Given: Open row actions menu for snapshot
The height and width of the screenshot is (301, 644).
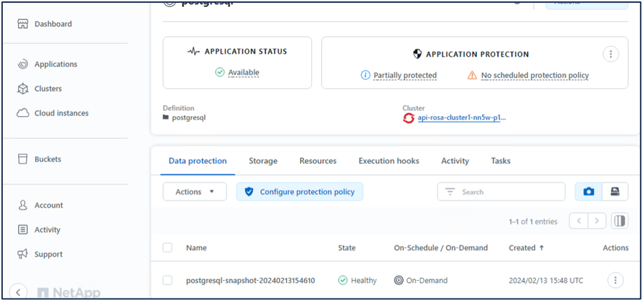Looking at the screenshot, I should tap(615, 280).
